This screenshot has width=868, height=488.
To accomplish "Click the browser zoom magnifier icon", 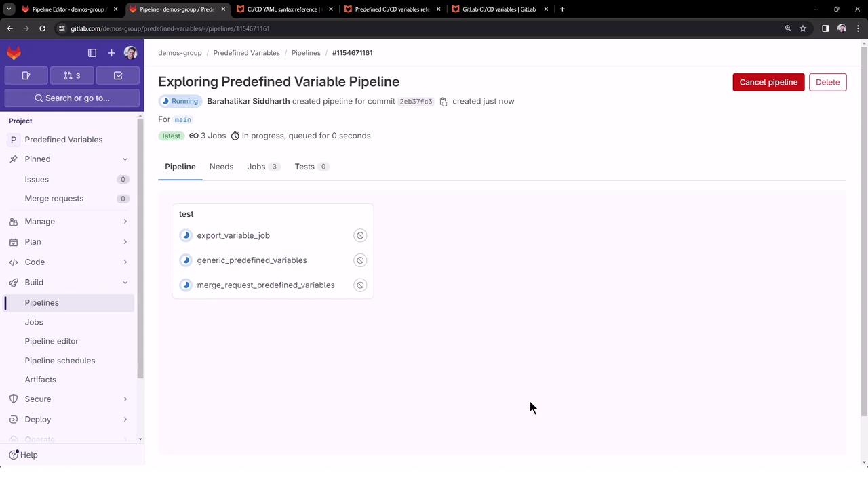I will point(788,28).
